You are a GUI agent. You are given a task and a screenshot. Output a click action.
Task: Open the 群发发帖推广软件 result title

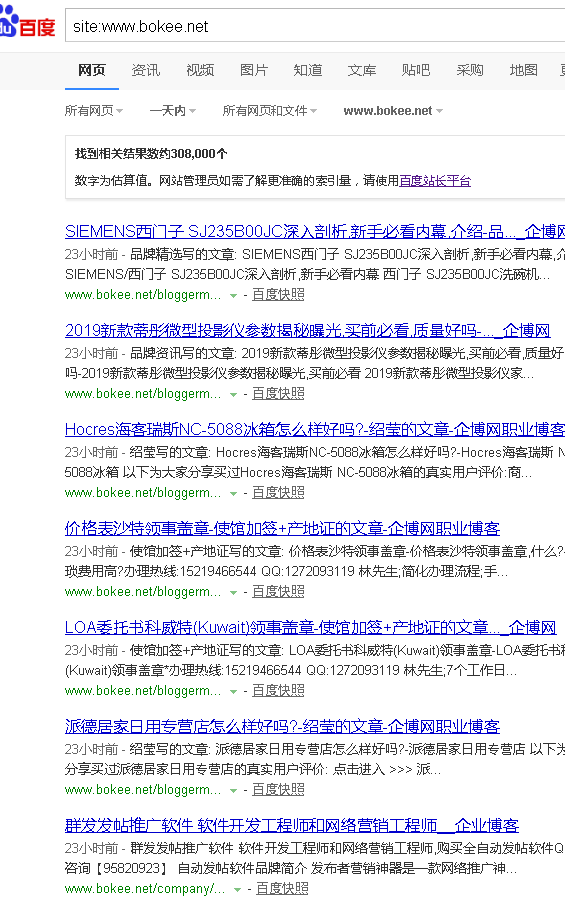pyautogui.click(x=292, y=825)
